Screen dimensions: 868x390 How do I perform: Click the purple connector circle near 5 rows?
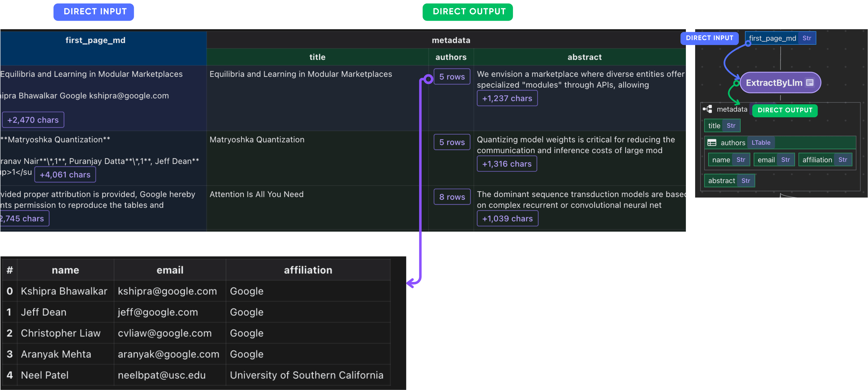[428, 79]
